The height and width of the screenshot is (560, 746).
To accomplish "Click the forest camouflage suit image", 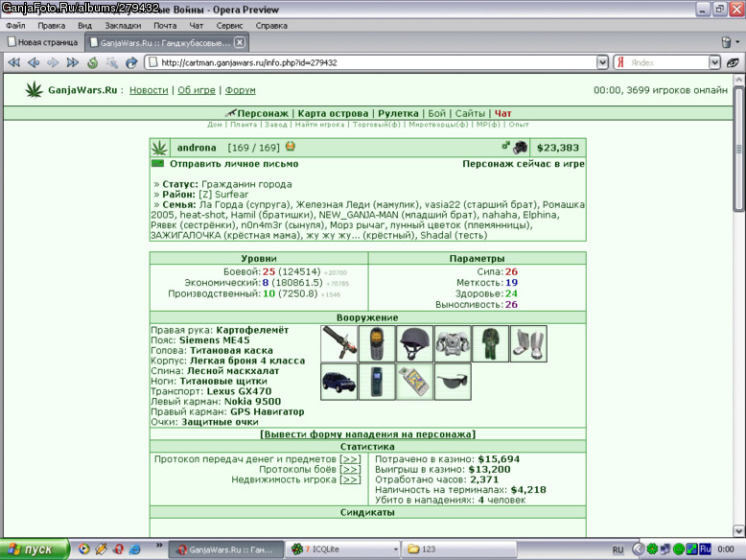I will pyautogui.click(x=491, y=343).
